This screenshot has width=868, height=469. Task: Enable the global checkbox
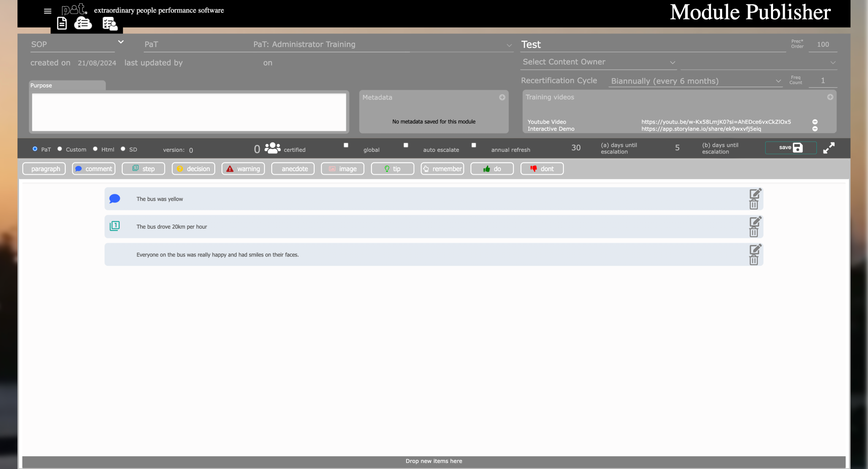click(x=346, y=145)
